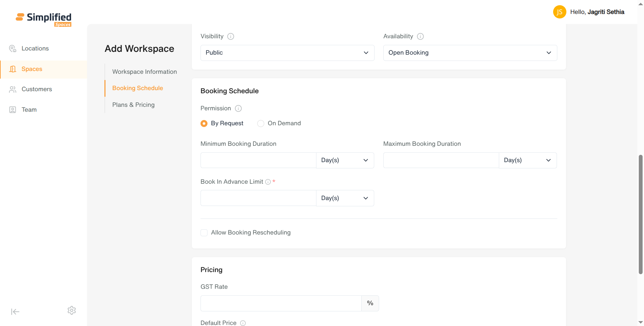Select the By Request radio option

204,124
